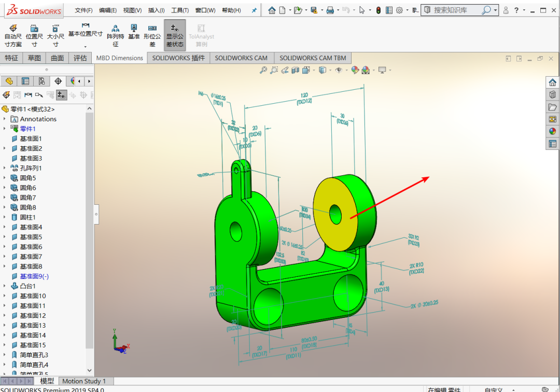Expand the 孔阵列1 hole pattern node
This screenshot has height=392, width=560.
(5, 169)
